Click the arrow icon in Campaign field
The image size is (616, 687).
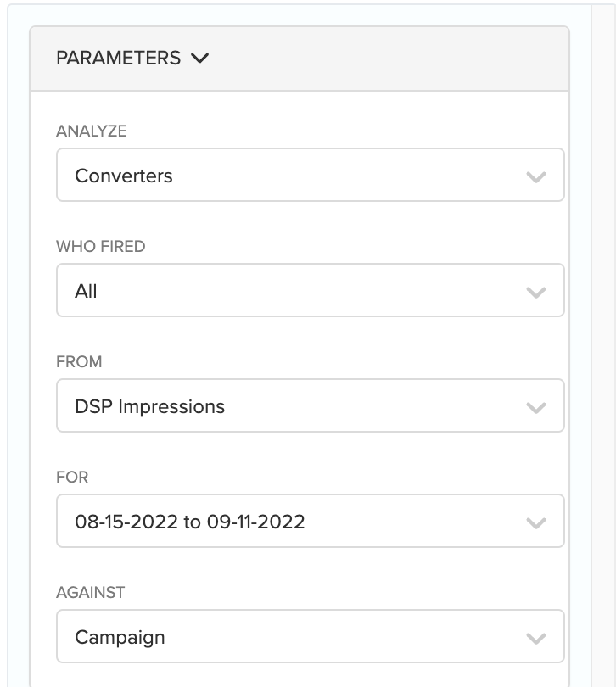point(535,639)
